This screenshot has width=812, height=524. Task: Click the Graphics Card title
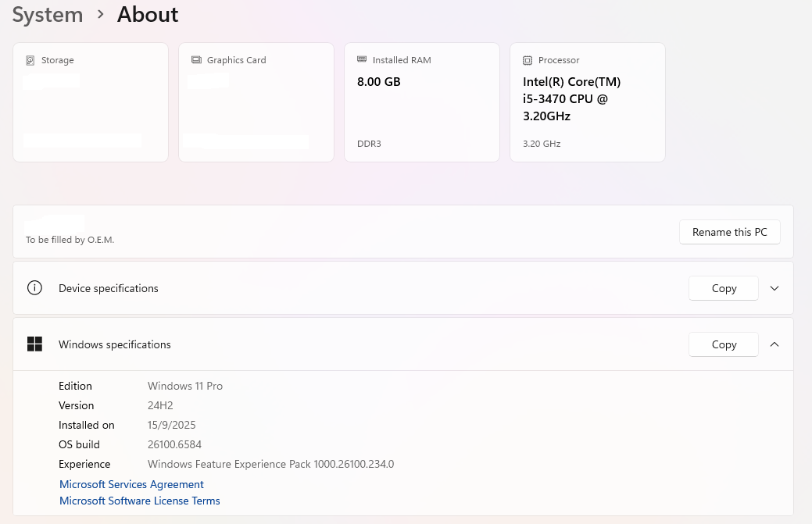236,60
